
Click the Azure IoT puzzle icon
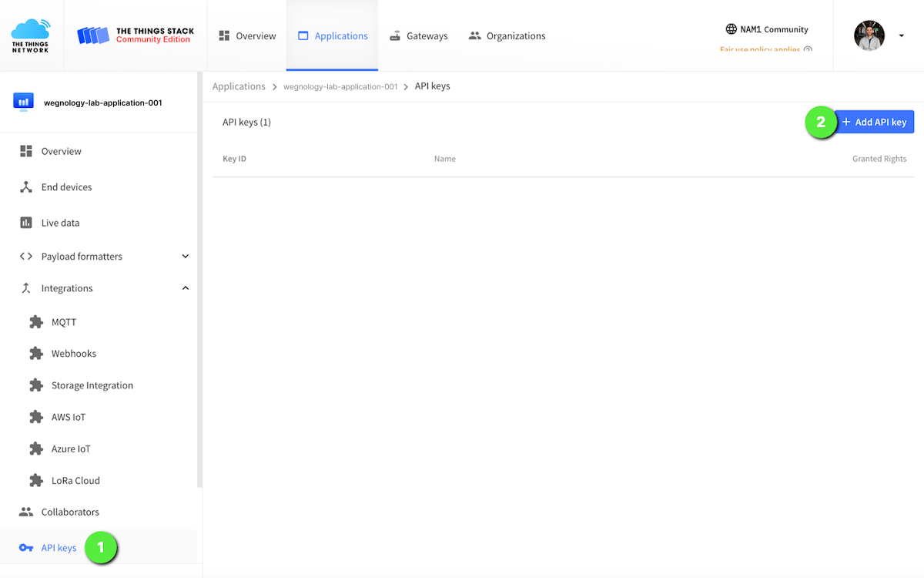36,449
